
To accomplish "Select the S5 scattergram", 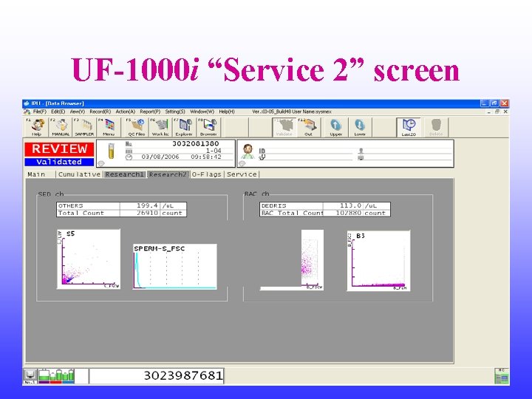I will coord(89,259).
